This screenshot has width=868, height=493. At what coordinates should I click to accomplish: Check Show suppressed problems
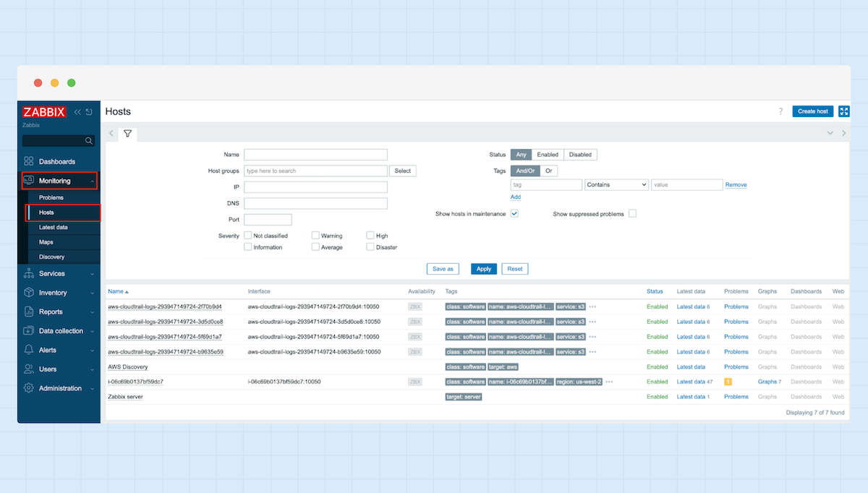[633, 214]
